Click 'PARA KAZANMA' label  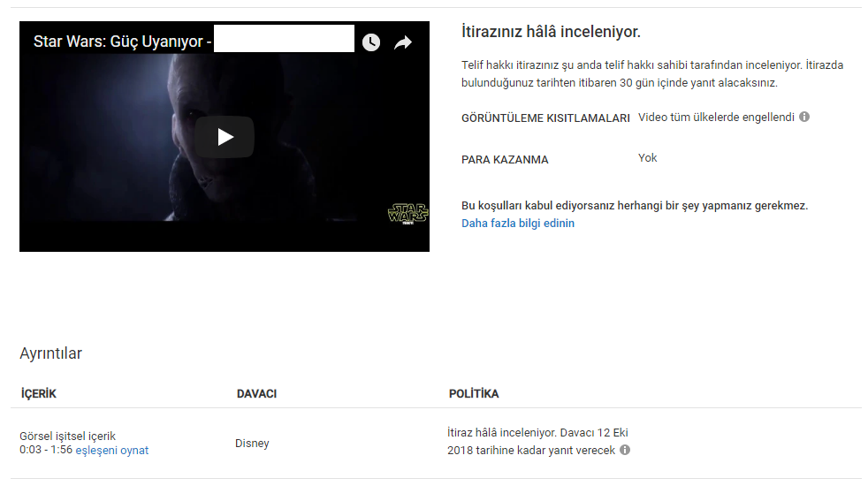coord(505,159)
